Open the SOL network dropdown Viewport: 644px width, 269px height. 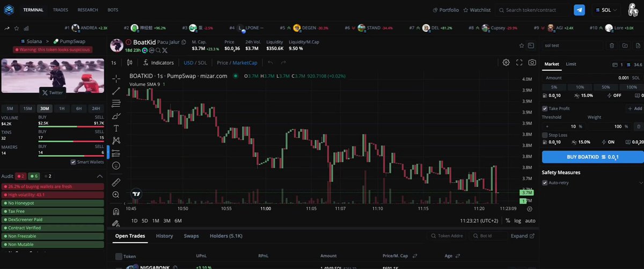[606, 10]
